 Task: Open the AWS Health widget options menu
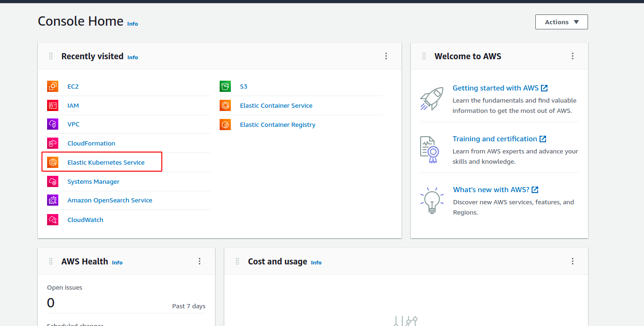[200, 261]
